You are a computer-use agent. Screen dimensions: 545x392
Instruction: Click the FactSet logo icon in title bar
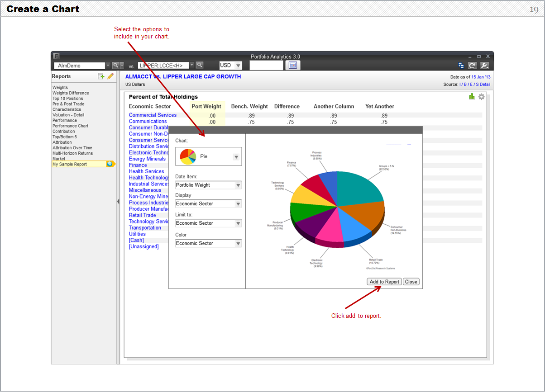coord(57,56)
